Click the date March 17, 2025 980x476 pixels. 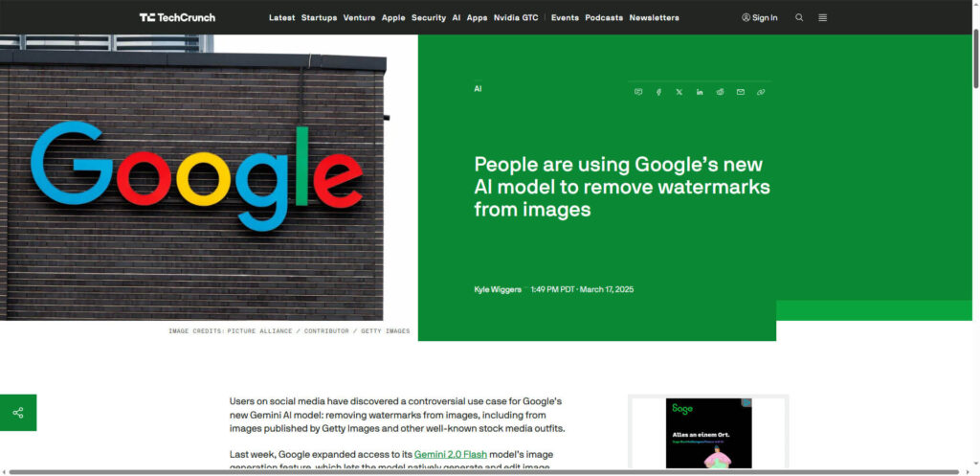[607, 289]
